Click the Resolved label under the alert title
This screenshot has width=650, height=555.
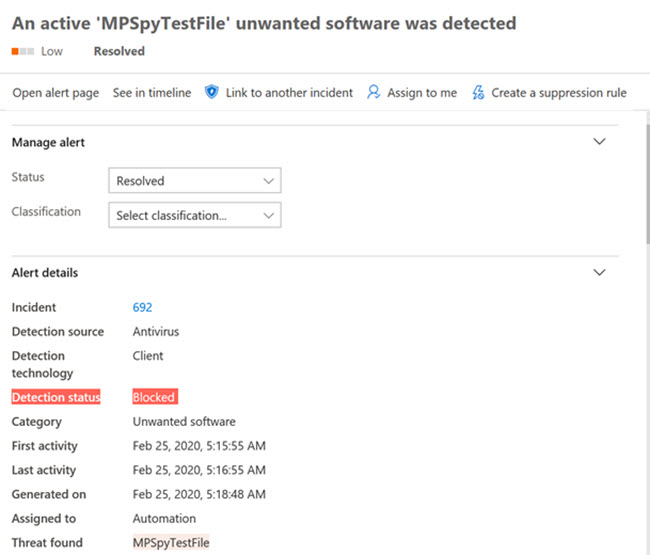pyautogui.click(x=119, y=51)
